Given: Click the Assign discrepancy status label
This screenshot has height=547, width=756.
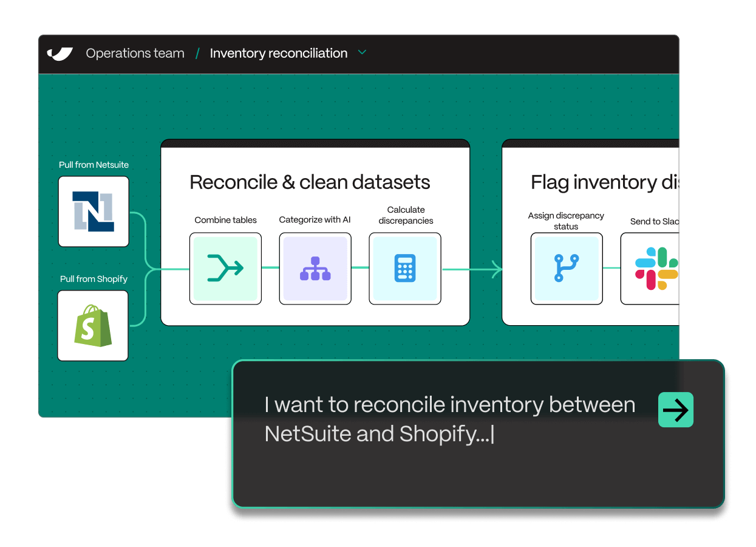Looking at the screenshot, I should coord(566,221).
